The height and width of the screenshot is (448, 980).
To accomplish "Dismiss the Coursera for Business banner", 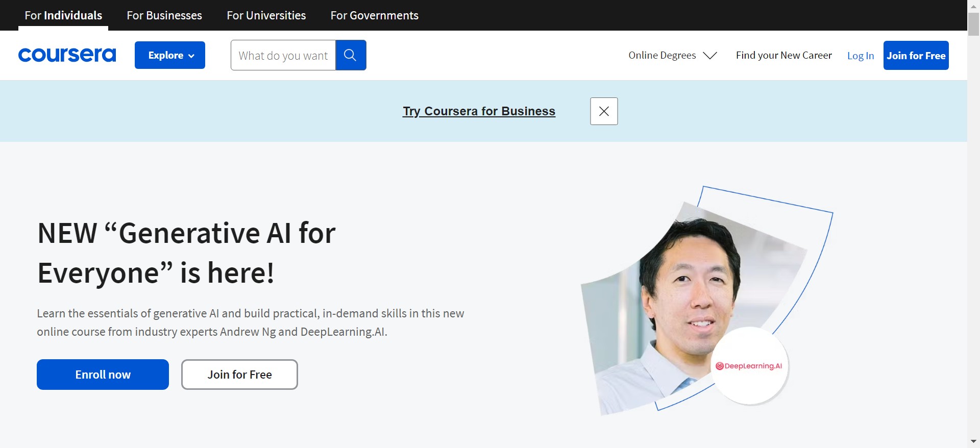I will point(604,111).
